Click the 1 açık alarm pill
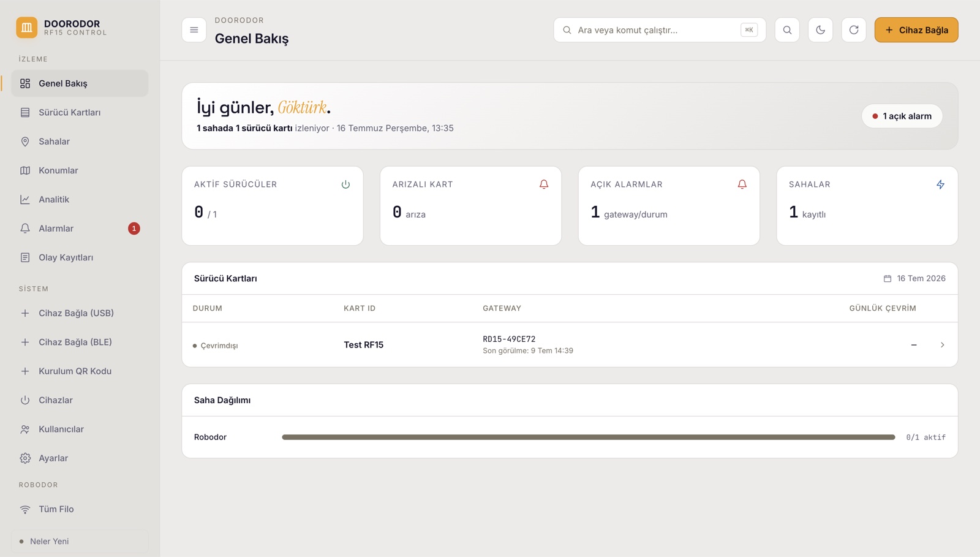 902,116
